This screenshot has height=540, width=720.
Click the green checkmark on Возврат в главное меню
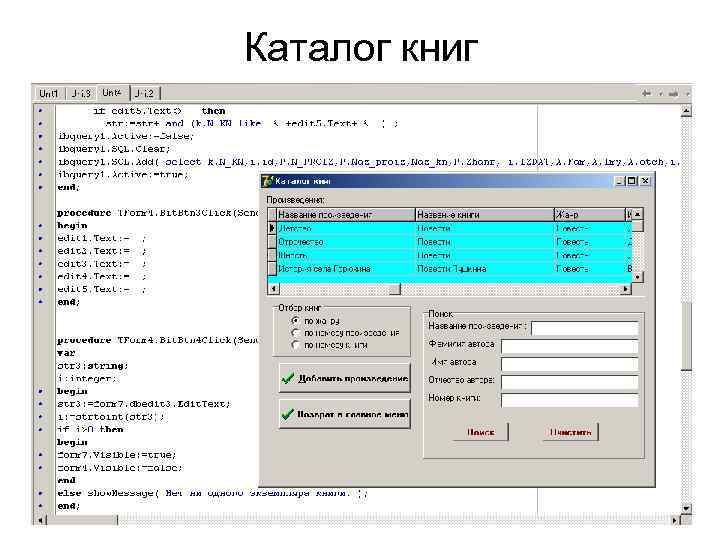(x=288, y=414)
